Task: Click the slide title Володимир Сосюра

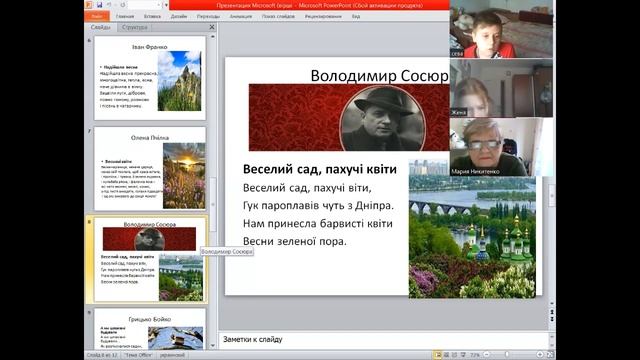Action: click(x=380, y=76)
